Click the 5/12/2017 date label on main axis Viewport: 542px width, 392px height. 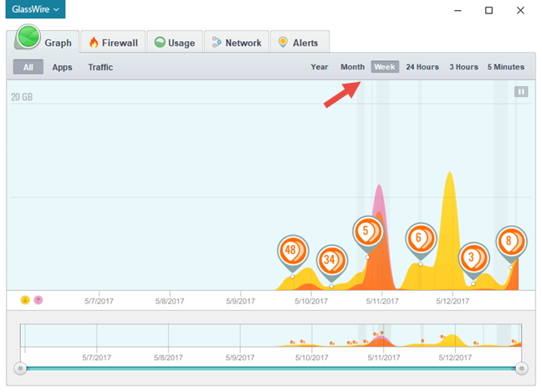point(453,301)
